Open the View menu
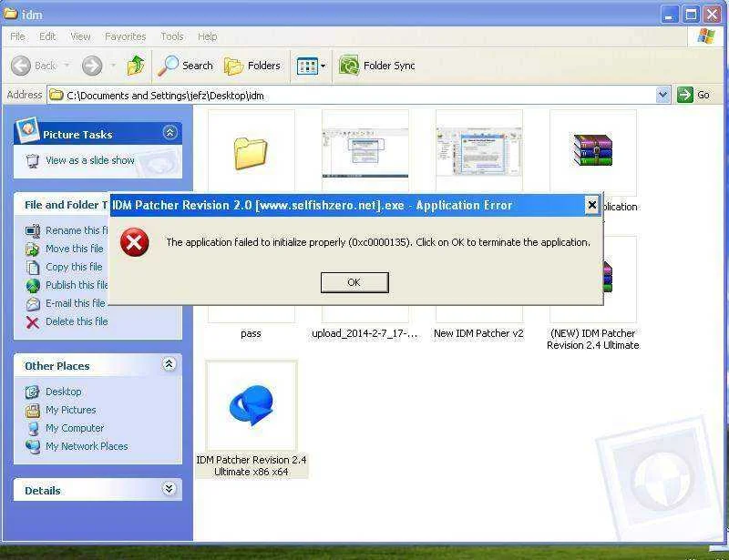 coord(80,36)
